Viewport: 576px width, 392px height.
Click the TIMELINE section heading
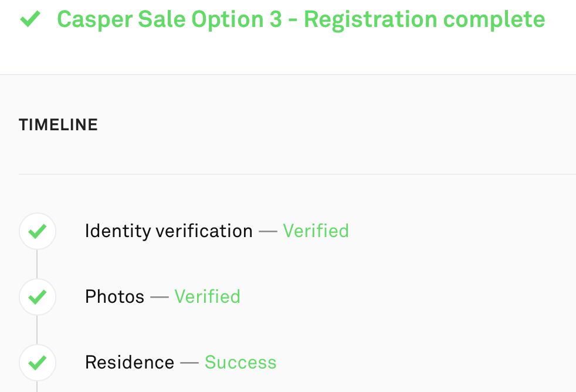coord(59,125)
